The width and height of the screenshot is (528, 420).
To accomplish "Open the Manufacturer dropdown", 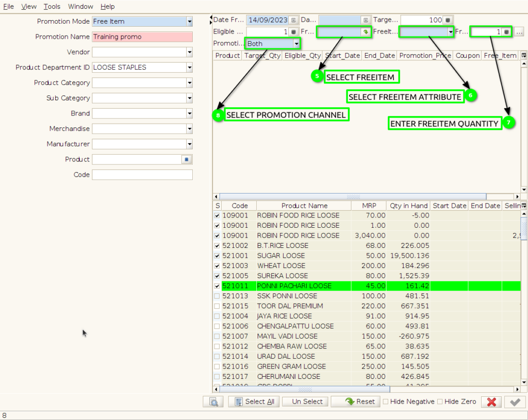I will 190,144.
